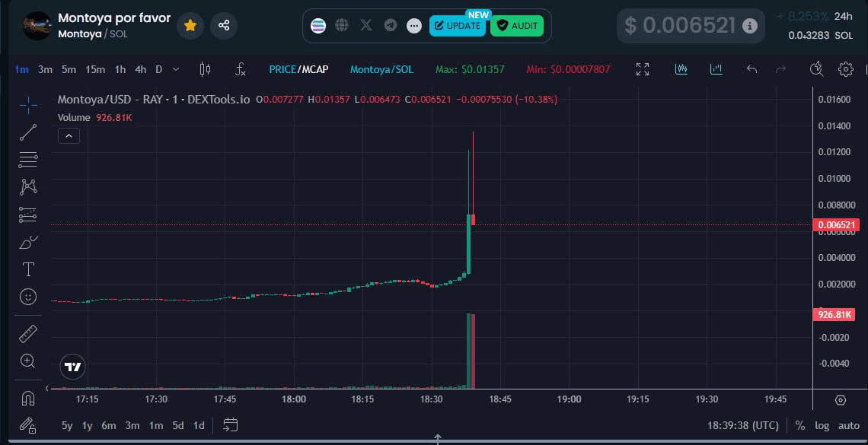
Task: Switch chart to 5m timeframe
Action: (x=69, y=70)
